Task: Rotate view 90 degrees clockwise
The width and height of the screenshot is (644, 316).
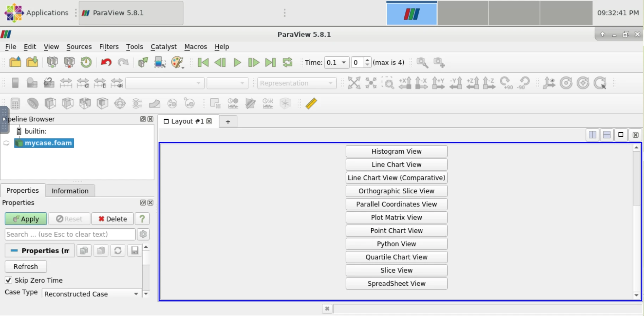Action: (507, 83)
